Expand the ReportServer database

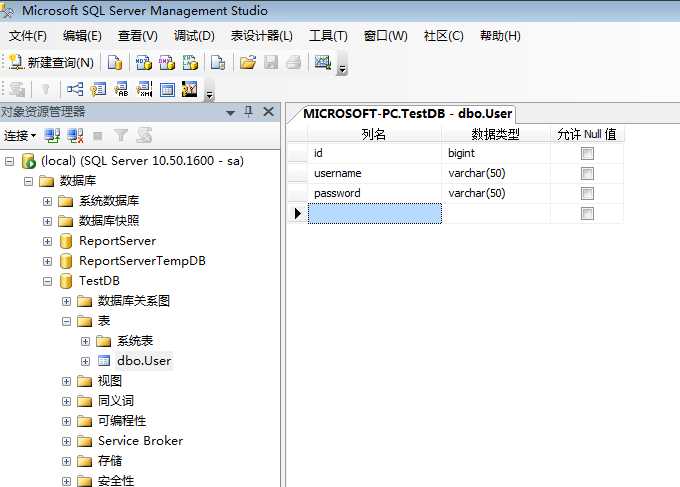tap(48, 242)
